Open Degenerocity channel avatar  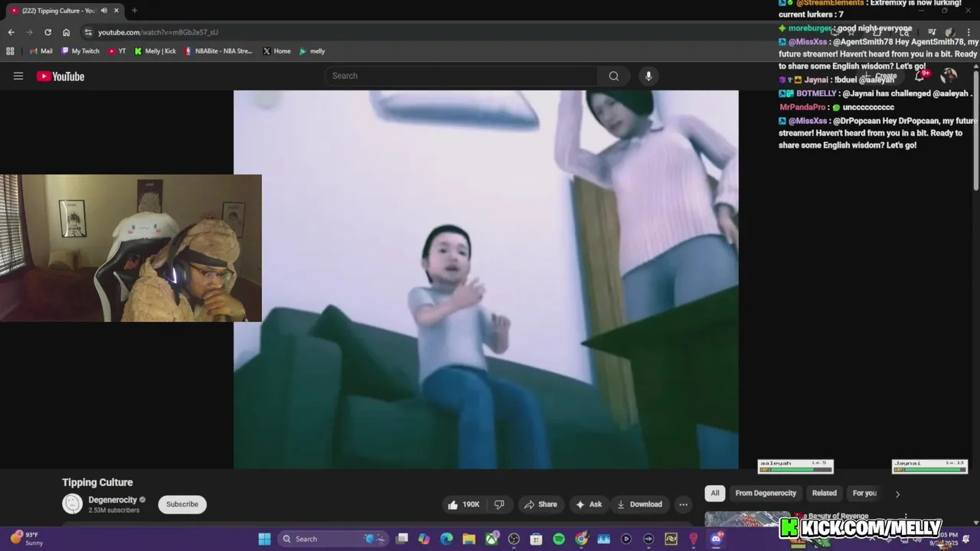click(72, 504)
